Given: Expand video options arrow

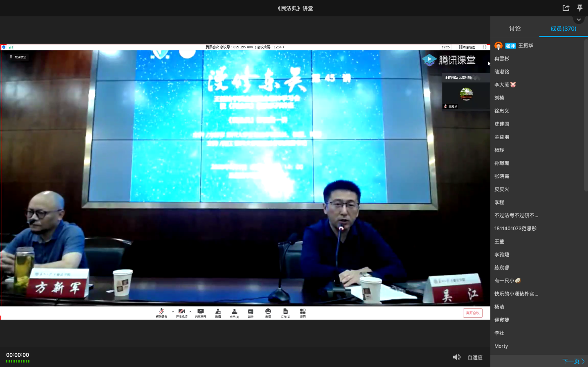Looking at the screenshot, I should (x=190, y=311).
